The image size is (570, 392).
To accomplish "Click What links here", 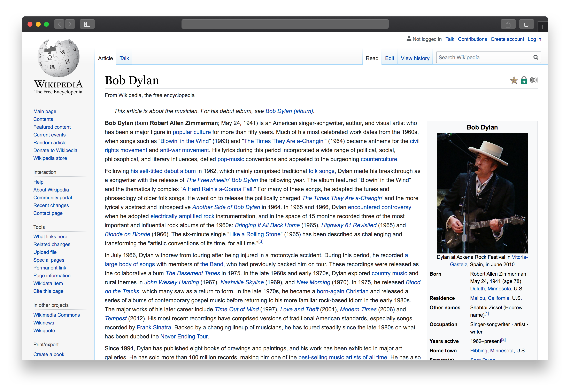I will point(50,236).
